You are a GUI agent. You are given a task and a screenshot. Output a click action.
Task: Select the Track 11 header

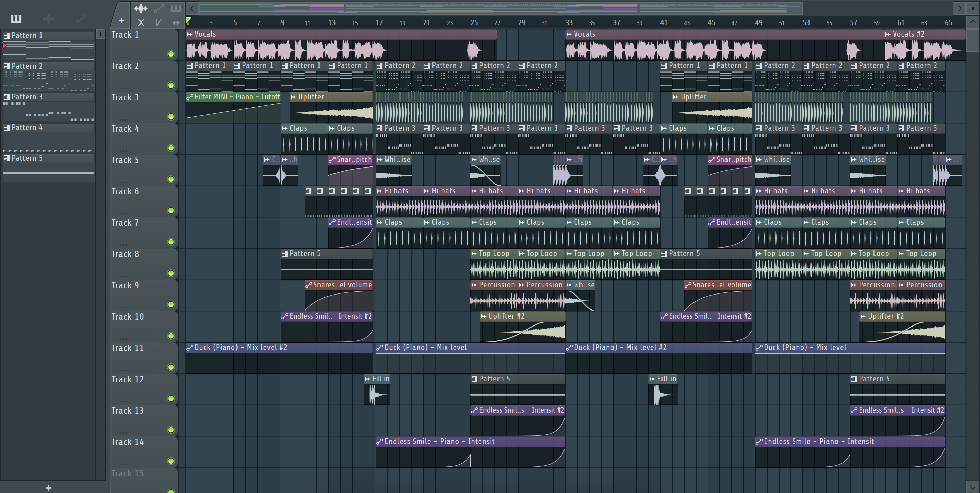144,358
